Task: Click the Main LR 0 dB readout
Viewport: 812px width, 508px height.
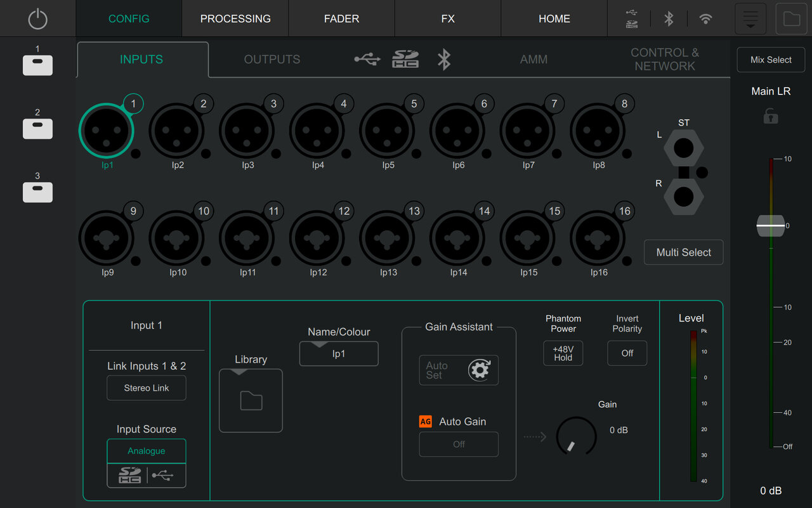Action: (x=771, y=491)
